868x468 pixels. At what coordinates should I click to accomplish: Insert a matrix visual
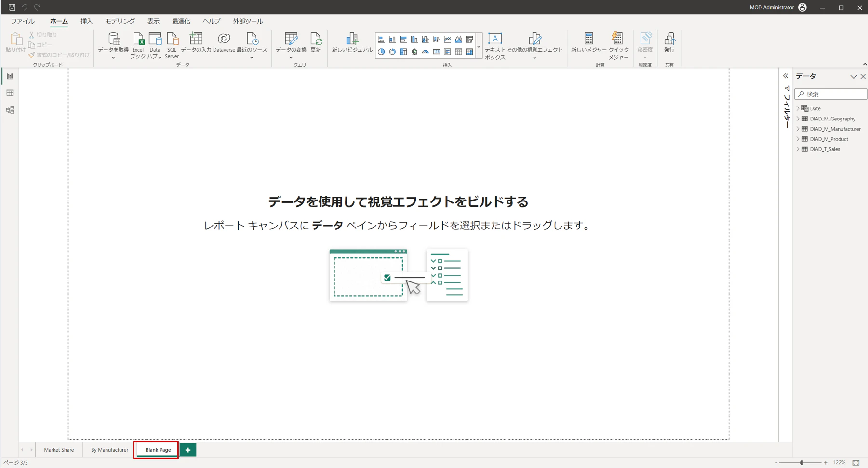pos(469,52)
